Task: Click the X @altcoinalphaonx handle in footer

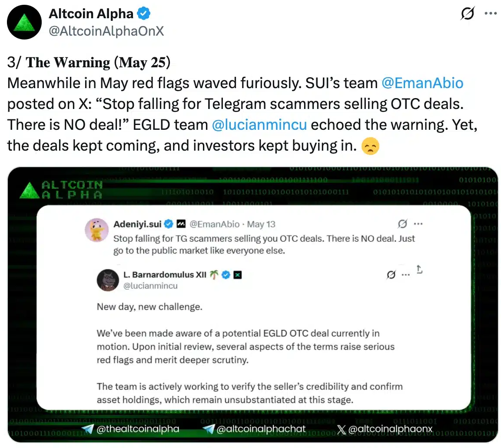Action: coord(385,429)
